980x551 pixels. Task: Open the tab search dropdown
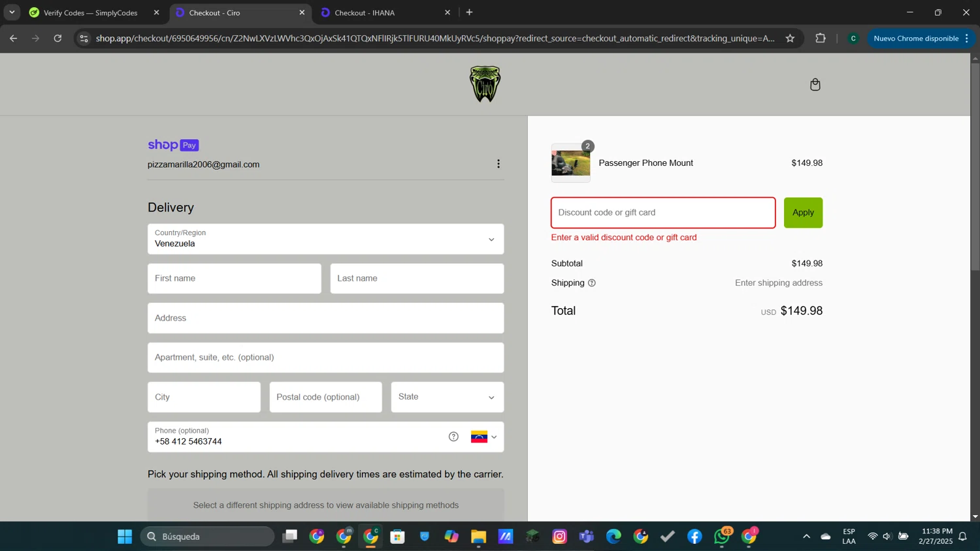[x=12, y=12]
